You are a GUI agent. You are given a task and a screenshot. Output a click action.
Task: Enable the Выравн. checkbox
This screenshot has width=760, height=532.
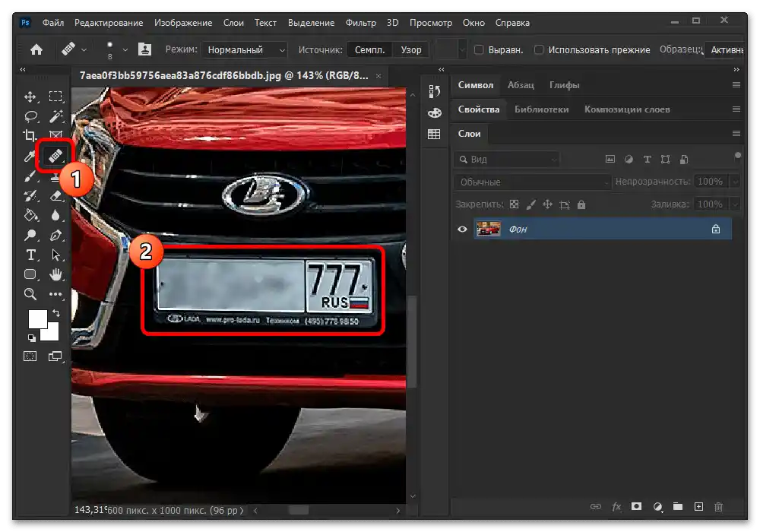(478, 50)
